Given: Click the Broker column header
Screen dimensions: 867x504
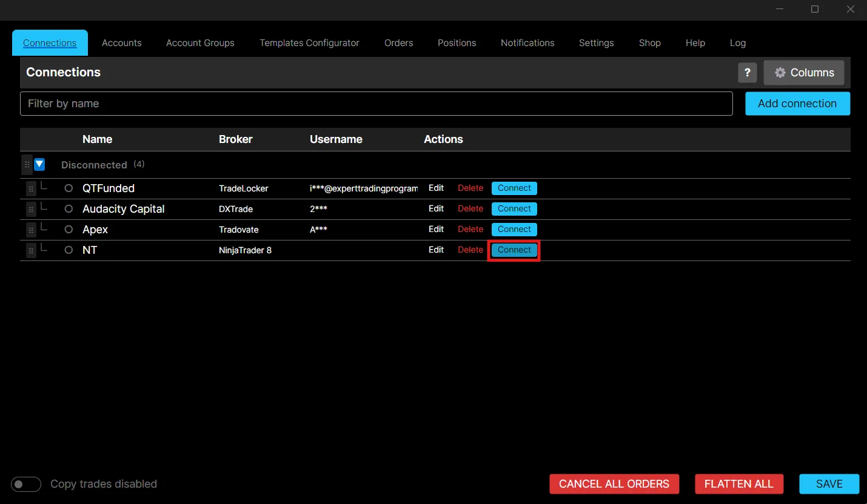Looking at the screenshot, I should pos(236,139).
